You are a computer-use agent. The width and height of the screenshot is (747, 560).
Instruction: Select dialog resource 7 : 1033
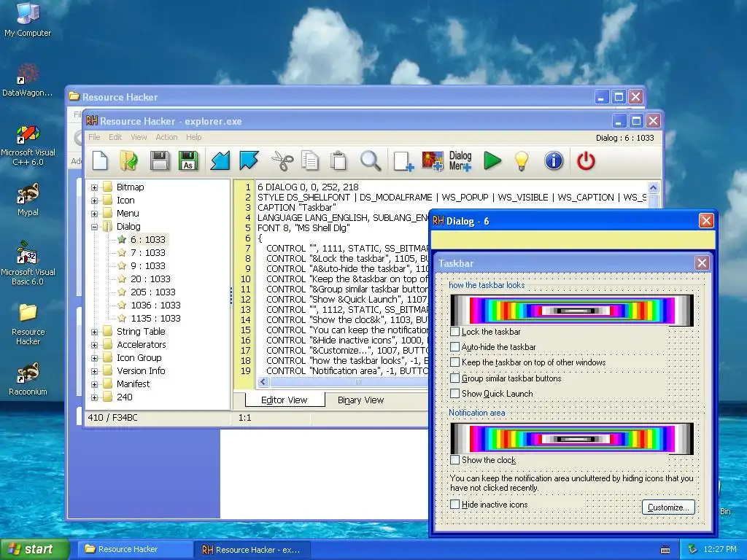coord(148,253)
